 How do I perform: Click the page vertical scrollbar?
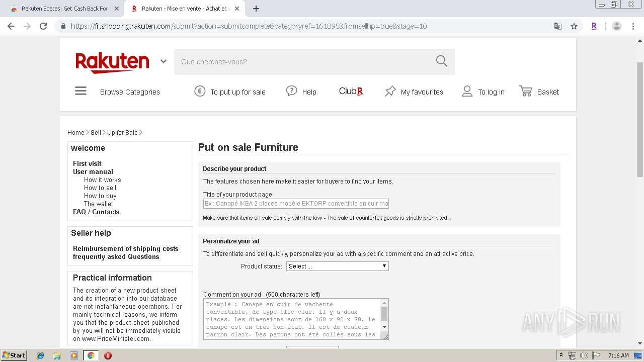click(640, 119)
